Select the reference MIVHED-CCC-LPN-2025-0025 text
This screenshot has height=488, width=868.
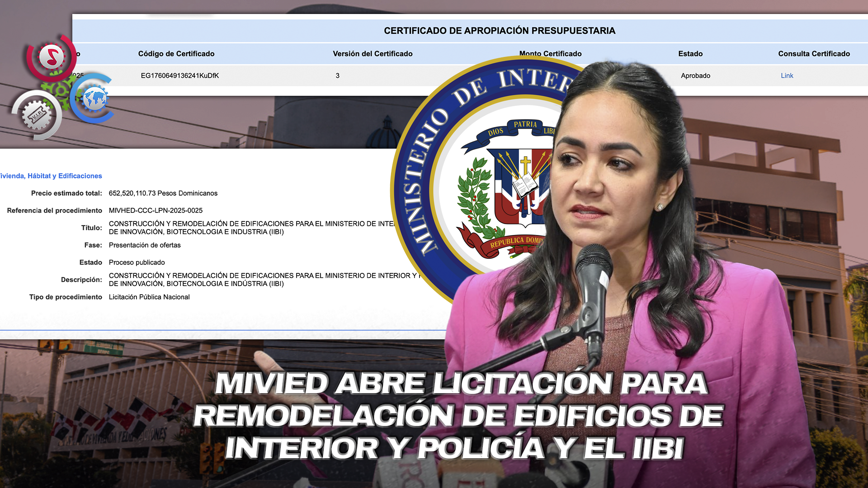coord(156,211)
